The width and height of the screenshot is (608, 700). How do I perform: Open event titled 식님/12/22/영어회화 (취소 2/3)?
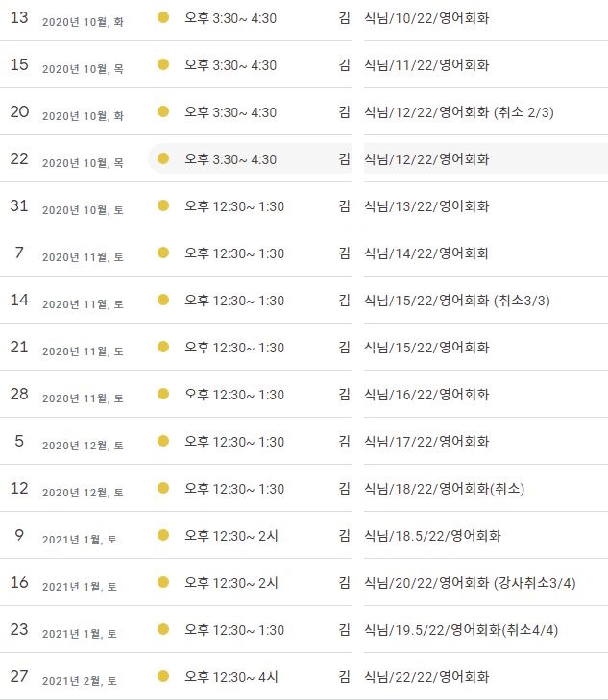click(x=459, y=112)
